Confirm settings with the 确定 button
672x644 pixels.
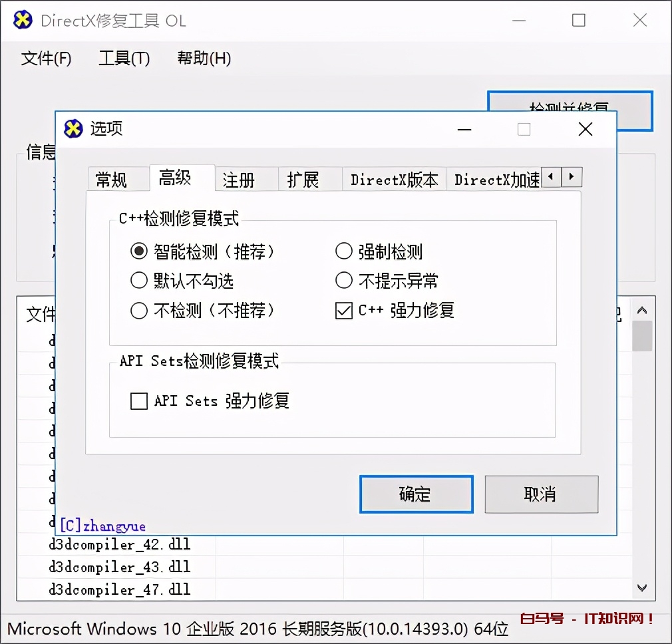(416, 494)
